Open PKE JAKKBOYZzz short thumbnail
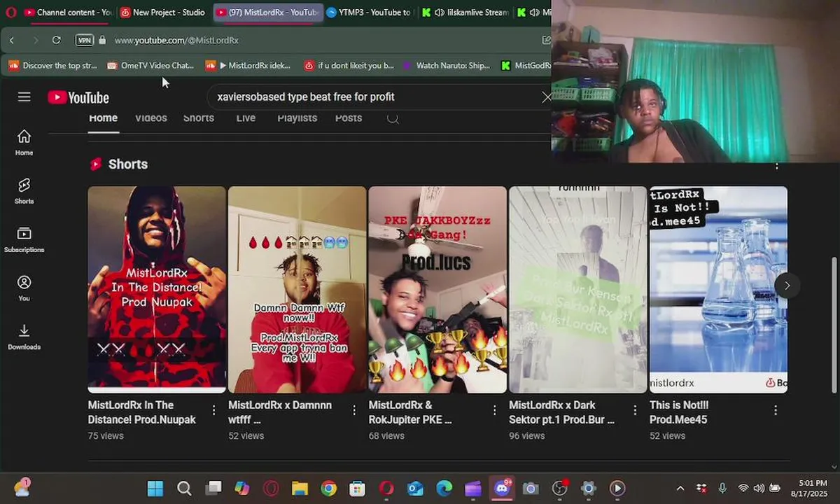The width and height of the screenshot is (840, 504). click(x=437, y=289)
